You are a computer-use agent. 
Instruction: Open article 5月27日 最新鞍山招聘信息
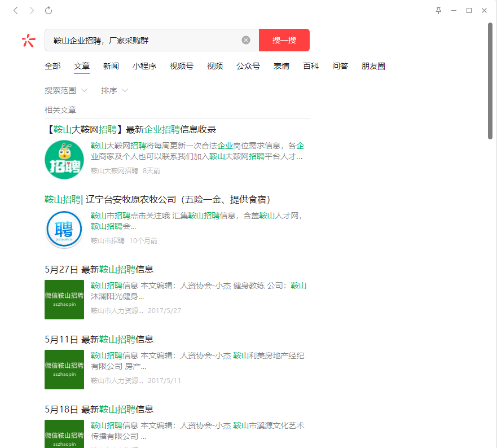click(99, 270)
